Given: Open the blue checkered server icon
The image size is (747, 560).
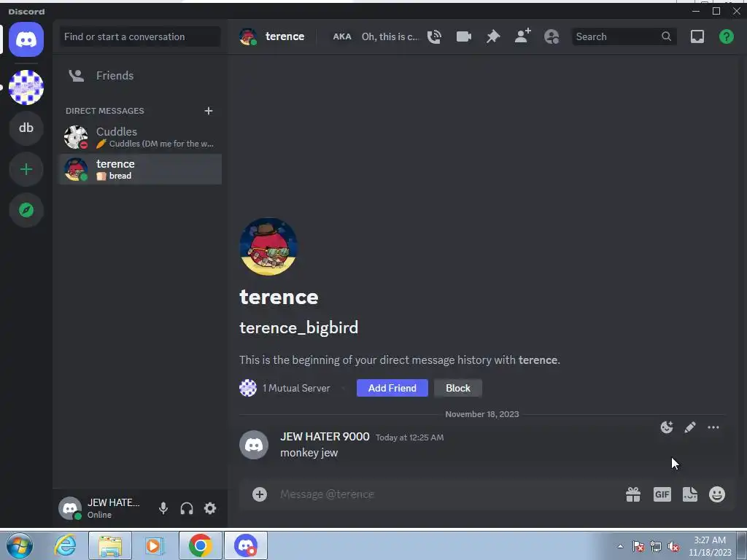Looking at the screenshot, I should 26,87.
